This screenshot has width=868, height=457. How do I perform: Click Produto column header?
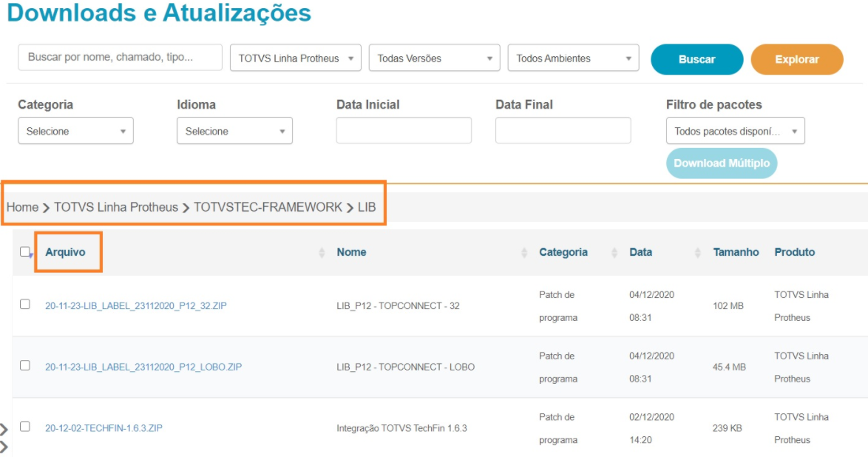794,252
